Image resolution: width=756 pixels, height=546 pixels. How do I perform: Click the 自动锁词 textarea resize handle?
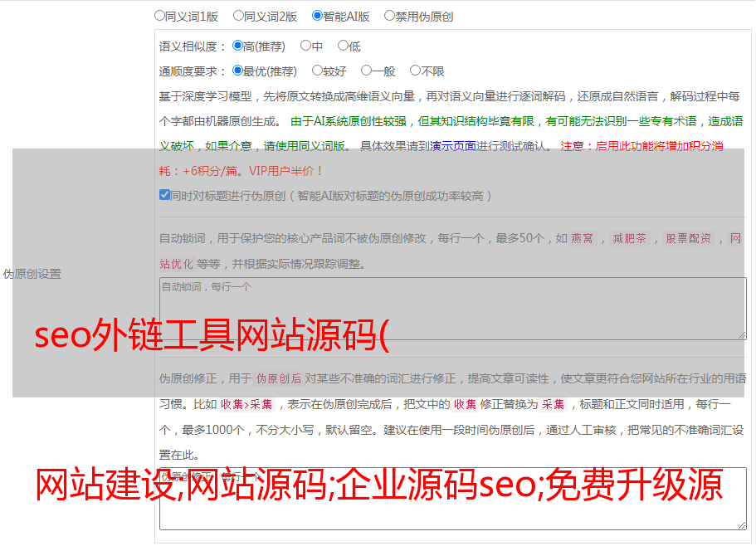(742, 335)
